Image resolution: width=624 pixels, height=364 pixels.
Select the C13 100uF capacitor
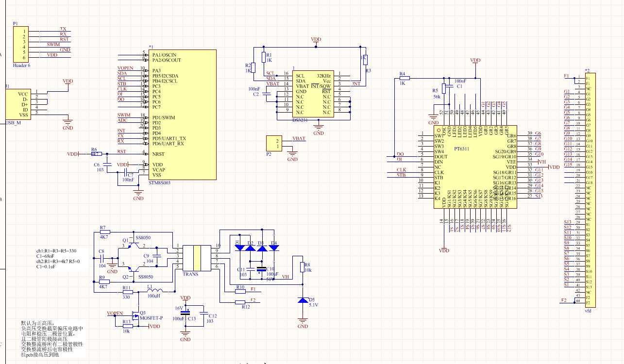(185, 313)
